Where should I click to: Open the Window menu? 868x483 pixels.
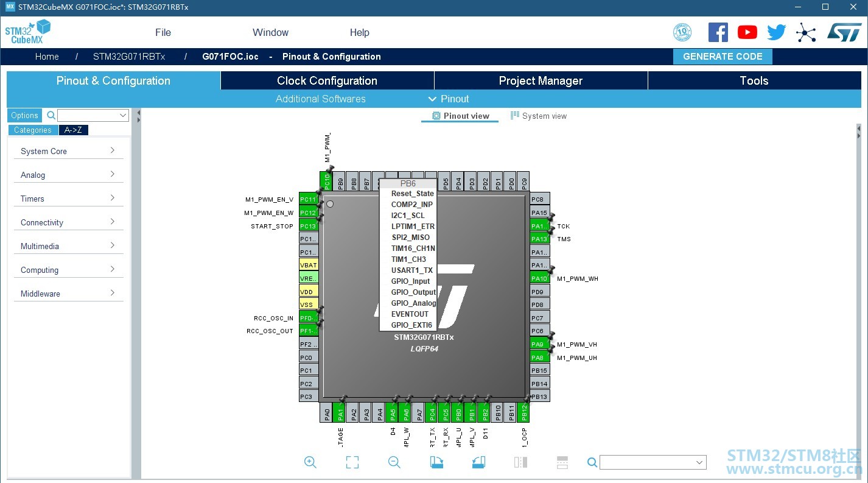[271, 32]
